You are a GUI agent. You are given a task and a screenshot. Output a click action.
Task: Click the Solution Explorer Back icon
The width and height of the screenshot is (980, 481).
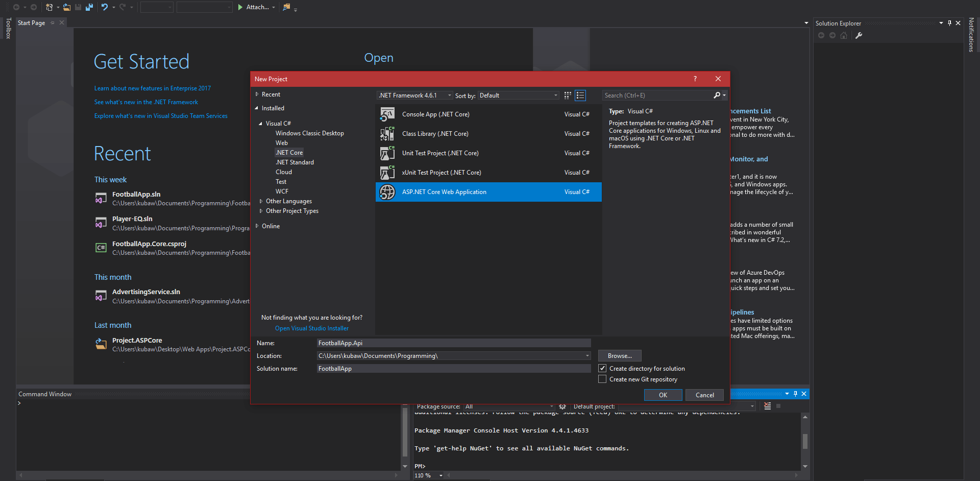(x=821, y=35)
